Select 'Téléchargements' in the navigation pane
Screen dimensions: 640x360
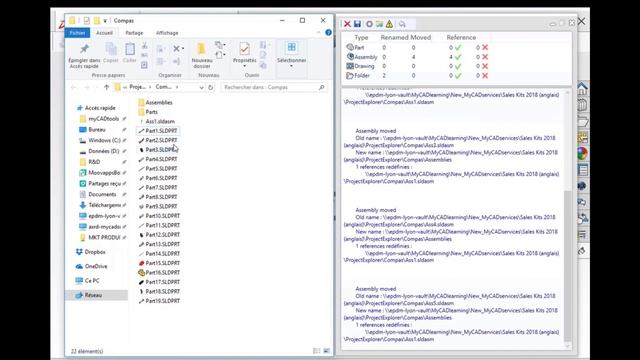click(104, 205)
